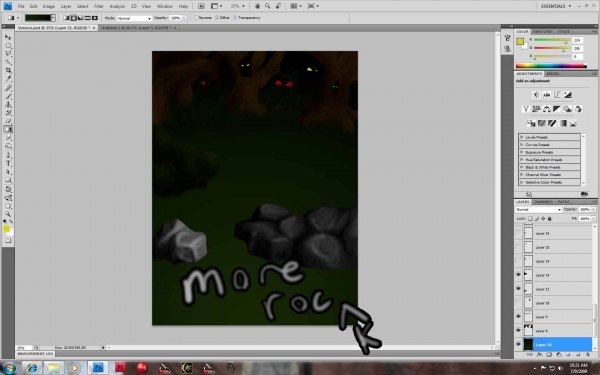Add a Photo Filter adjustment
The width and height of the screenshot is (600, 375).
567,109
